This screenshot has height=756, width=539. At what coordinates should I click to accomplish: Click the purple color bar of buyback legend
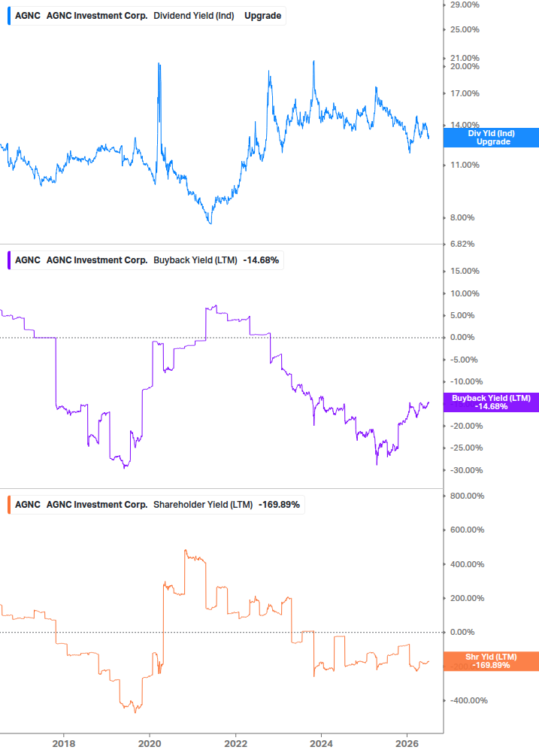pos(9,260)
